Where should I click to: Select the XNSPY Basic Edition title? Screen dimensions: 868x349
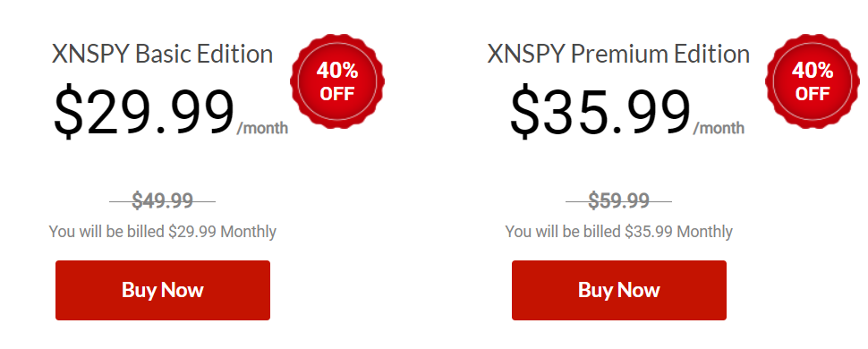pos(162,55)
